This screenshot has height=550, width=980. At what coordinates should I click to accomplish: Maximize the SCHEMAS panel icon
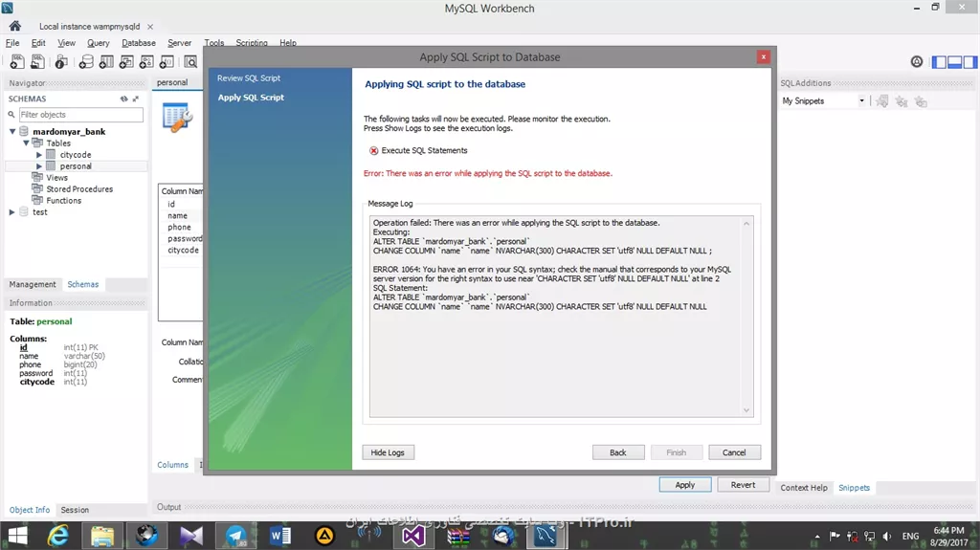point(136,99)
